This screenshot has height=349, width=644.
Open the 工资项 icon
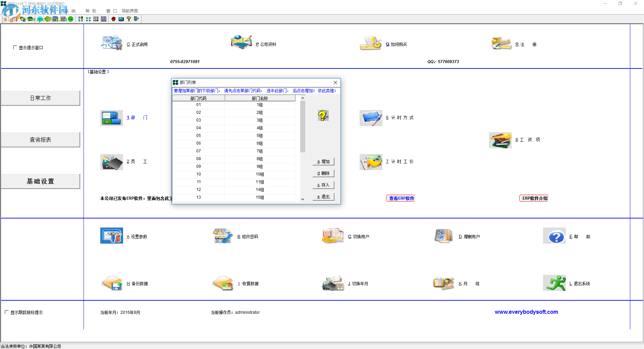coord(500,140)
